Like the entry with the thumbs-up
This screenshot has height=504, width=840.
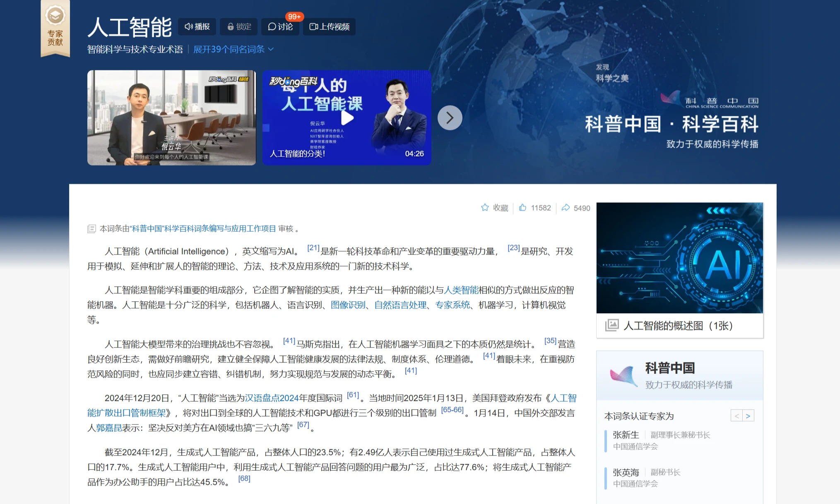tap(522, 208)
